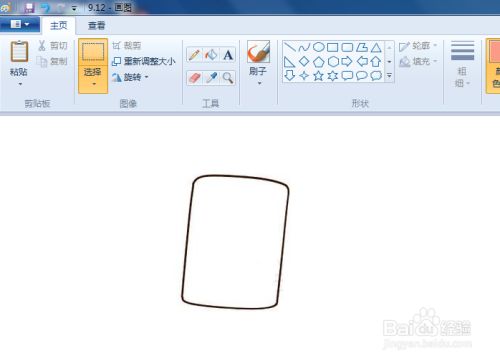Pick the Right triangle shape
500x361 pixels.
tap(289, 62)
